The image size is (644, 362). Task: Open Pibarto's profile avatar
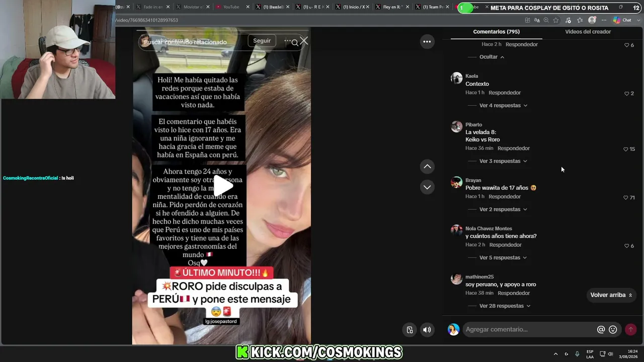click(x=456, y=126)
